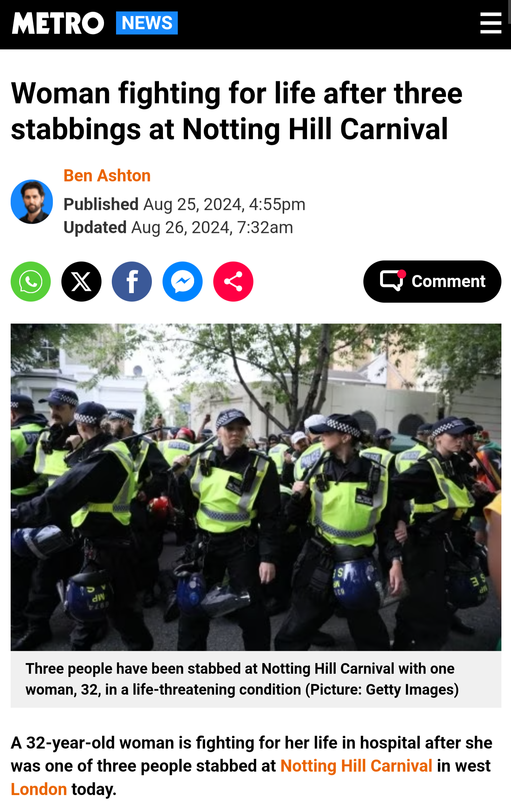
Task: Open the red generic share icon
Action: coord(233,282)
